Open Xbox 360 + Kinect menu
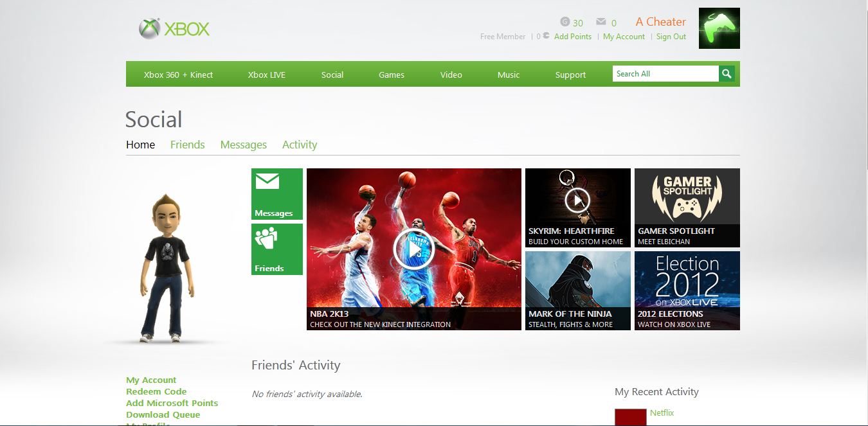 click(x=178, y=75)
